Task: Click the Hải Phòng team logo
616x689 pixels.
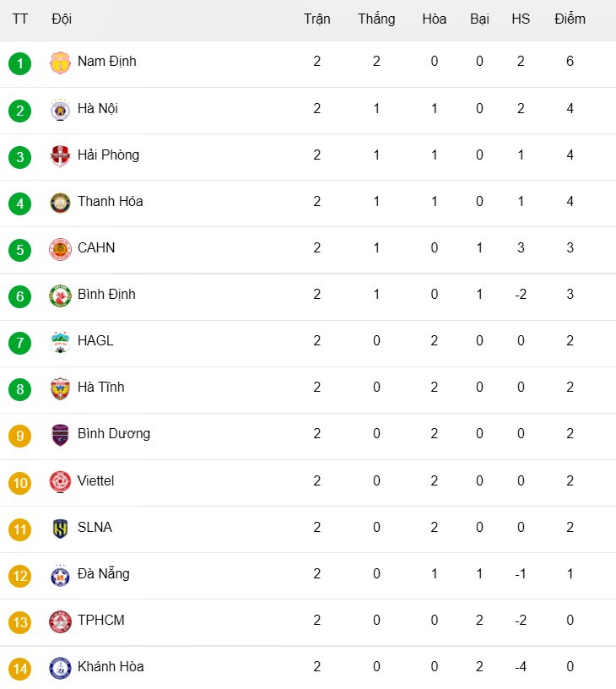Action: 60,156
